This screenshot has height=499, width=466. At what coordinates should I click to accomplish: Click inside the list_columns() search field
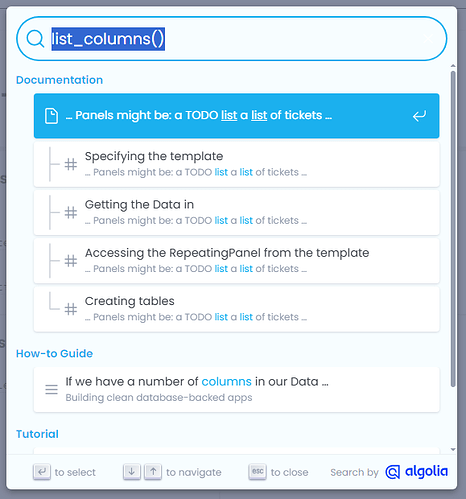233,39
